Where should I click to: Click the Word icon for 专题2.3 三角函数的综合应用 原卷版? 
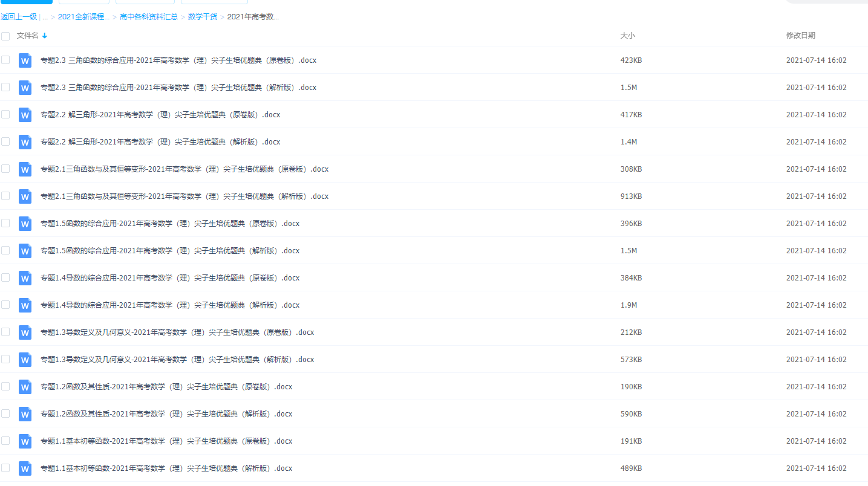pos(25,60)
